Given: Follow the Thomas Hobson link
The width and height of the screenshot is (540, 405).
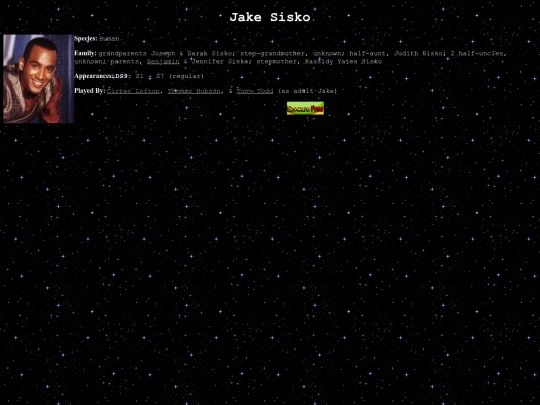Looking at the screenshot, I should [x=194, y=91].
